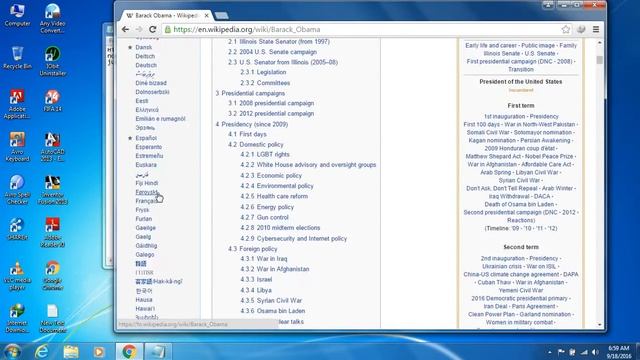Open the Español language link
Screen dimensions: 640x360
[146, 138]
